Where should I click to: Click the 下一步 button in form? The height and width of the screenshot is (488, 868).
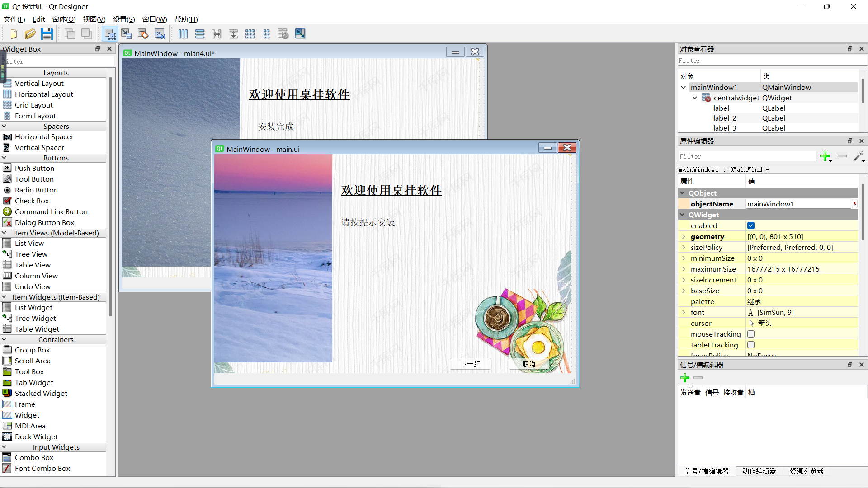[470, 364]
